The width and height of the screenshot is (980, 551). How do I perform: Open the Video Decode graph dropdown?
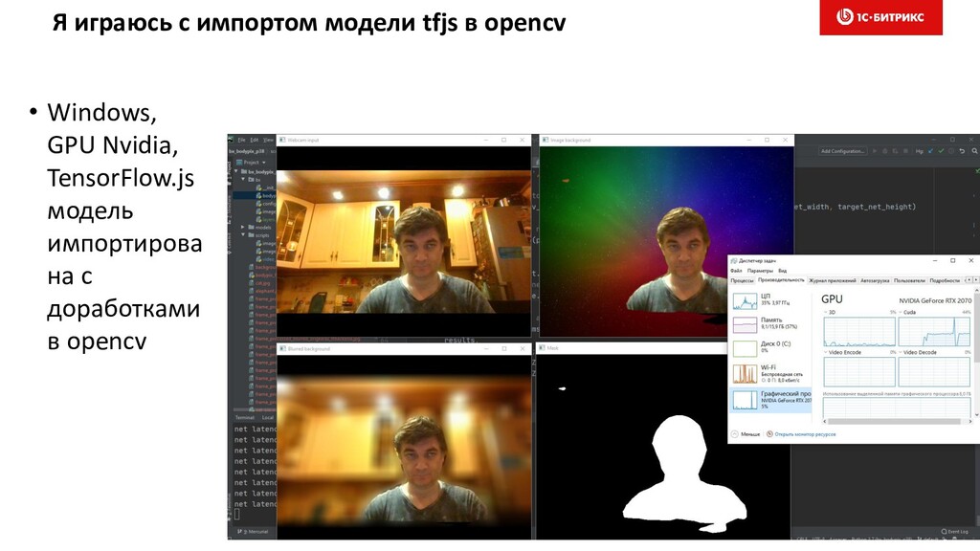point(900,352)
